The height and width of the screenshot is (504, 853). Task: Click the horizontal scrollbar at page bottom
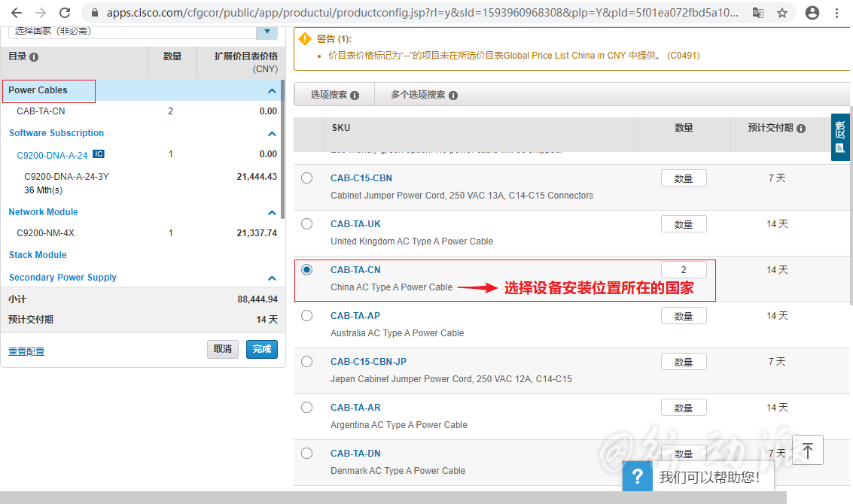(393, 497)
